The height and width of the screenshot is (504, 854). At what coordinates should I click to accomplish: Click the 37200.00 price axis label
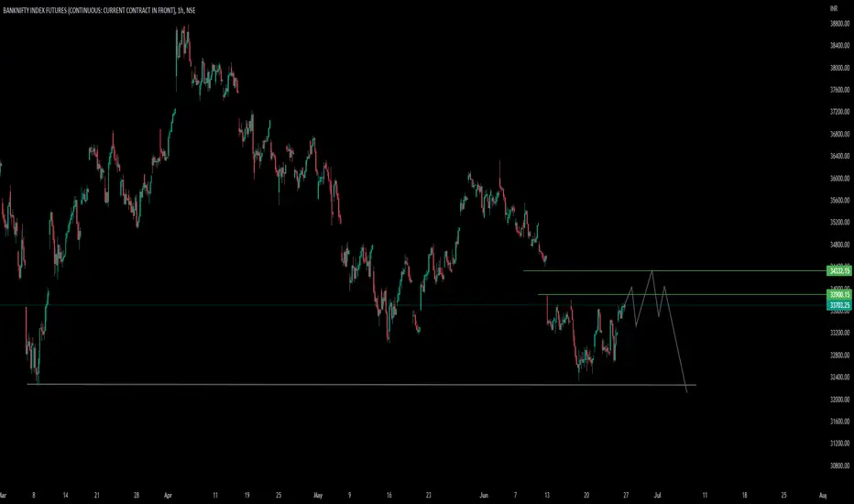pos(839,112)
